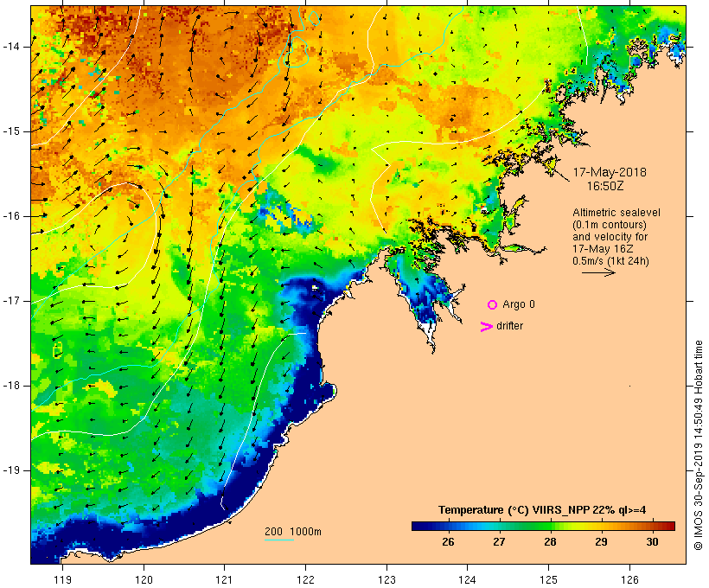Click the magenta Argo circle legend marker
The image size is (709, 588).
493,305
